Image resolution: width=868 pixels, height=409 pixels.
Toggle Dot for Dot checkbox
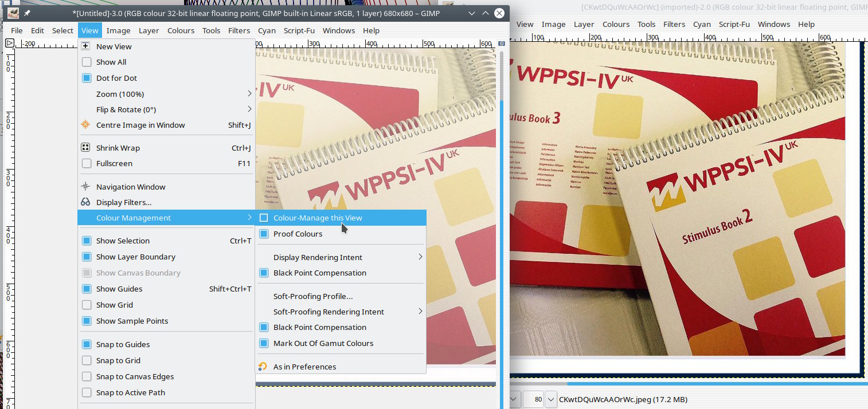click(87, 78)
